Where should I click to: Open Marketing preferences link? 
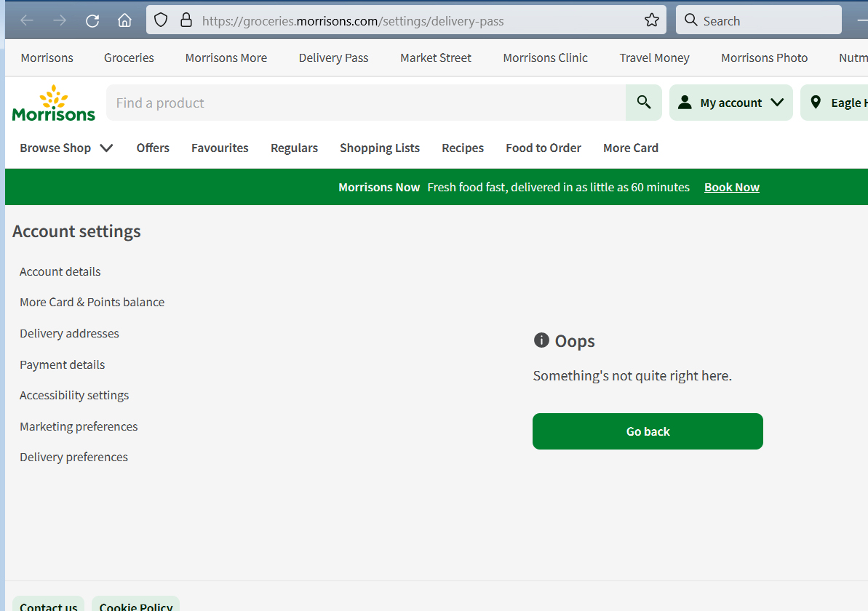[79, 426]
